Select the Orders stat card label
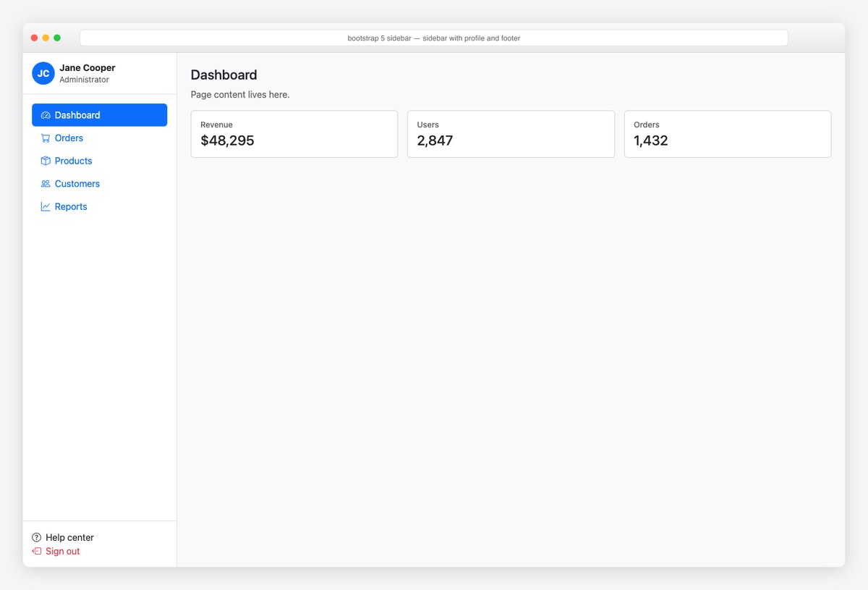 [647, 125]
